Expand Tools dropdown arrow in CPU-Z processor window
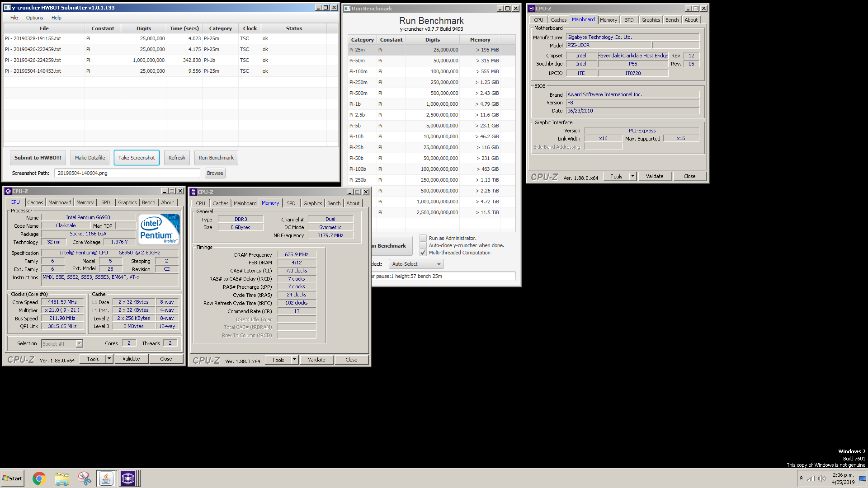The width and height of the screenshot is (868, 488). [x=109, y=359]
